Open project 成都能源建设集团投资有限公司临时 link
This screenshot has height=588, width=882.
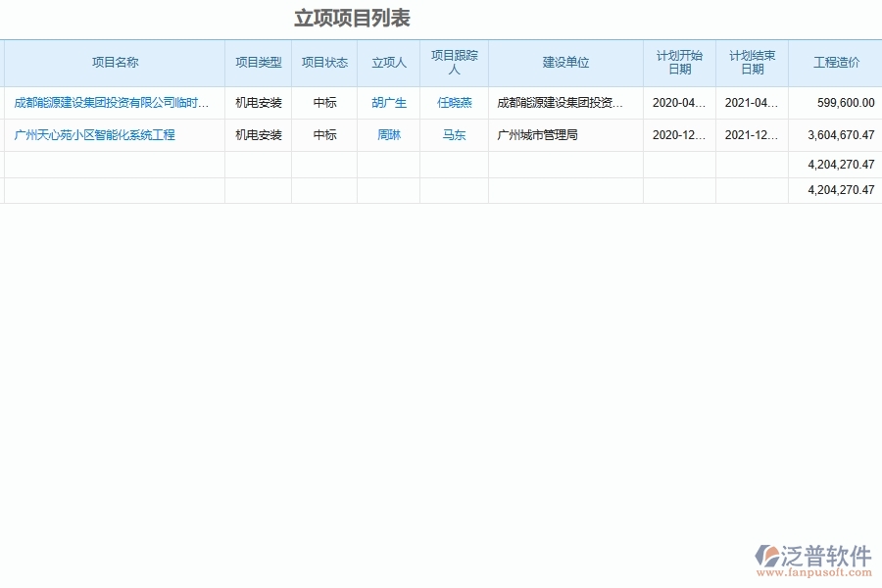pos(112,102)
